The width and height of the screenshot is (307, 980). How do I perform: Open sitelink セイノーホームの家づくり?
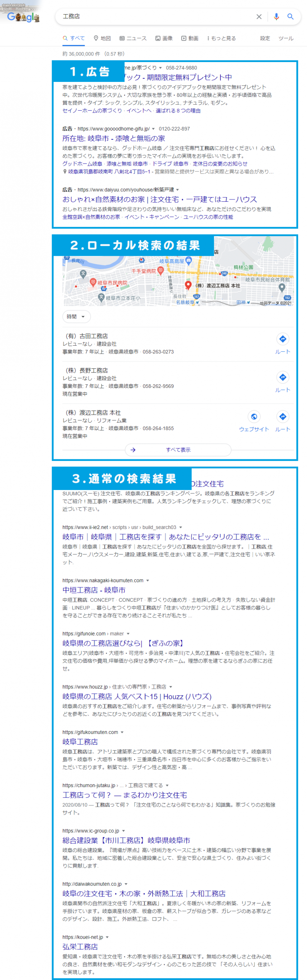click(x=92, y=111)
